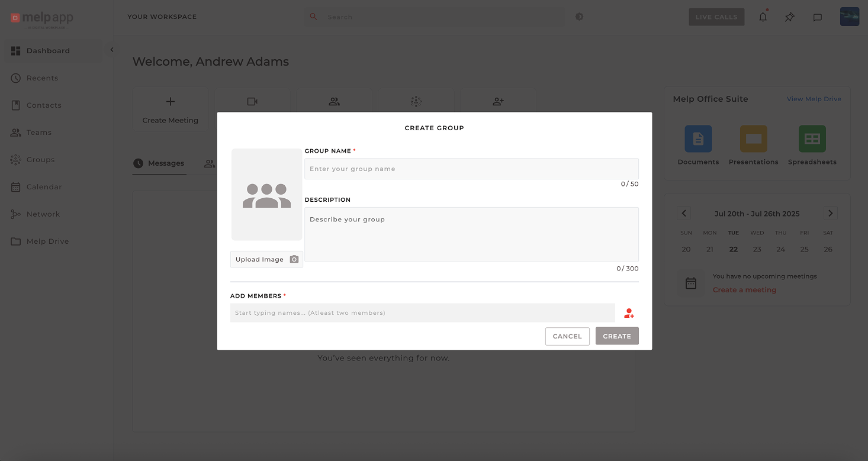
Task: Click the Create button in the dialog
Action: coord(616,336)
